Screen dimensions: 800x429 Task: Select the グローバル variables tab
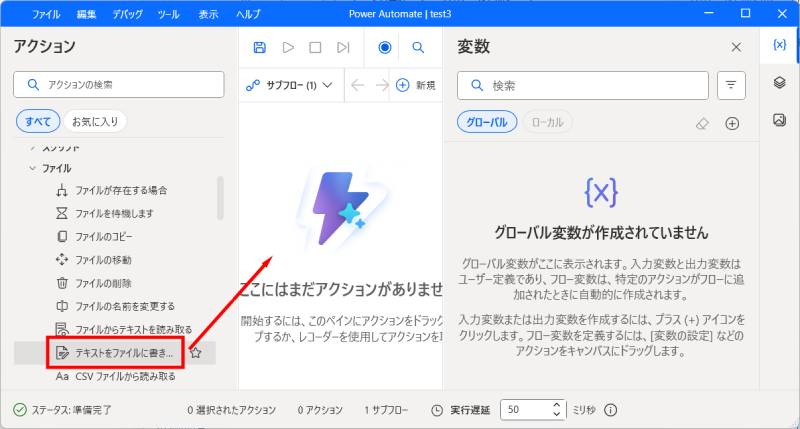tap(487, 122)
